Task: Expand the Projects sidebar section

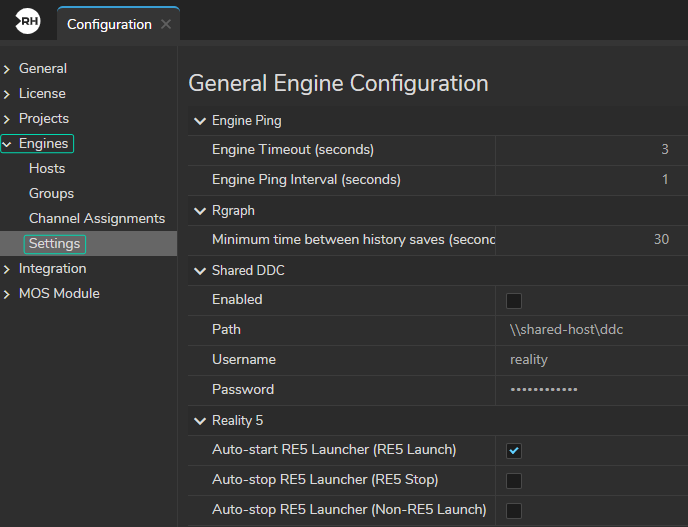Action: (8, 119)
